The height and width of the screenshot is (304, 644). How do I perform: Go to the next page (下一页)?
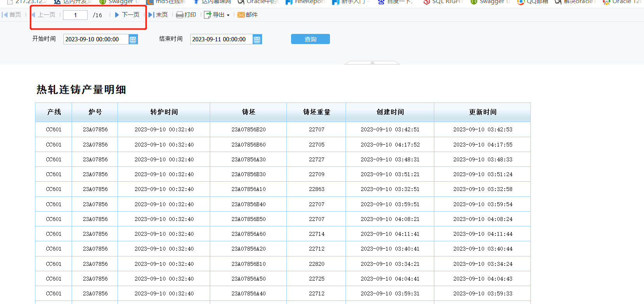pos(127,15)
